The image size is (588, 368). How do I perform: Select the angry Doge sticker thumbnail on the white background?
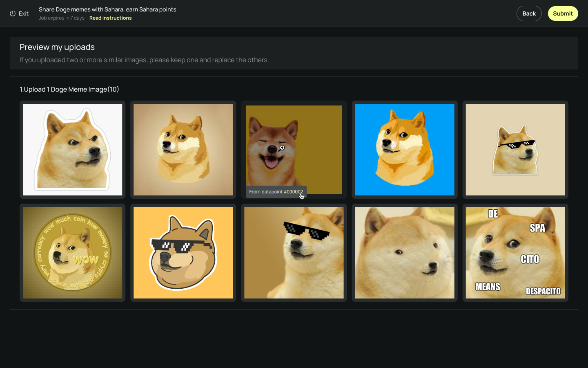[x=73, y=150]
